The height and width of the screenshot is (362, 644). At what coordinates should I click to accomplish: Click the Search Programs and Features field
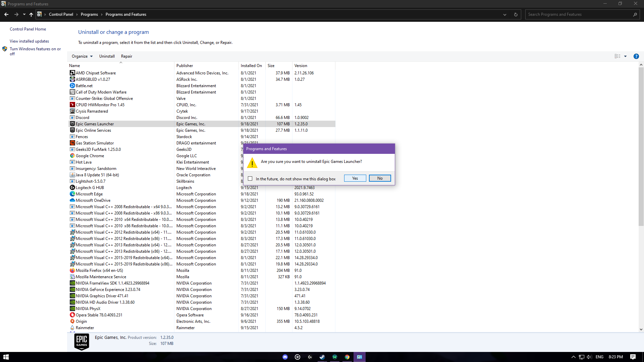pos(579,14)
